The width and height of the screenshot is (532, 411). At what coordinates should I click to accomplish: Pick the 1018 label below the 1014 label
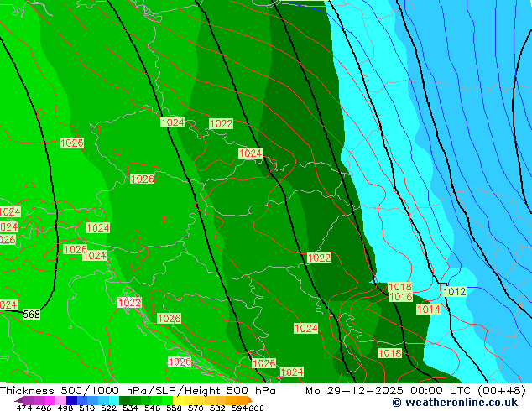coord(390,353)
